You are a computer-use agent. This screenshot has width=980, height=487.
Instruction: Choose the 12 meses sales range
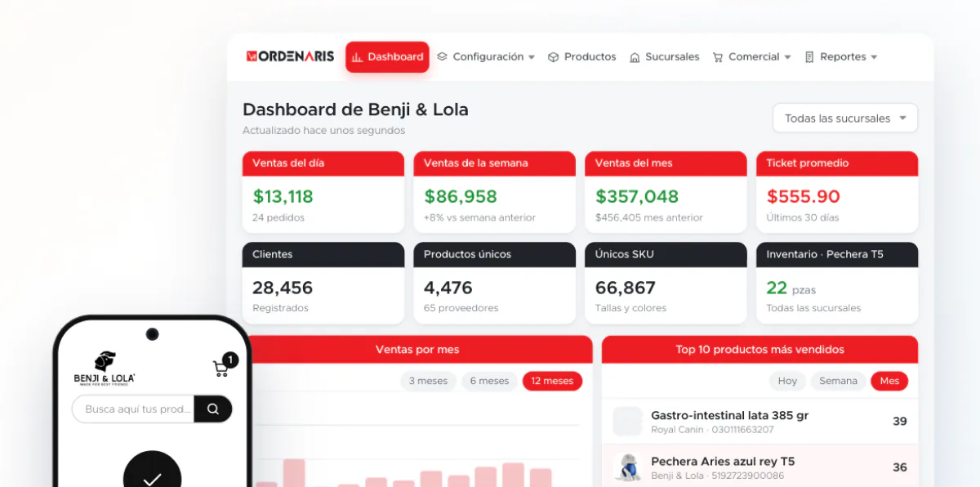pyautogui.click(x=553, y=381)
